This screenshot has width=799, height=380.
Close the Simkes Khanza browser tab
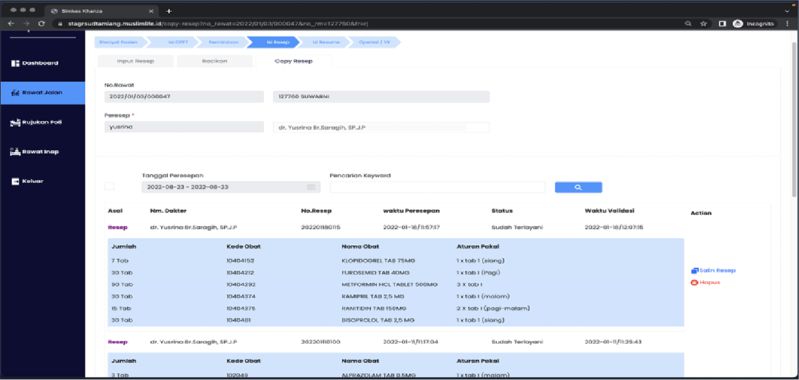point(151,11)
